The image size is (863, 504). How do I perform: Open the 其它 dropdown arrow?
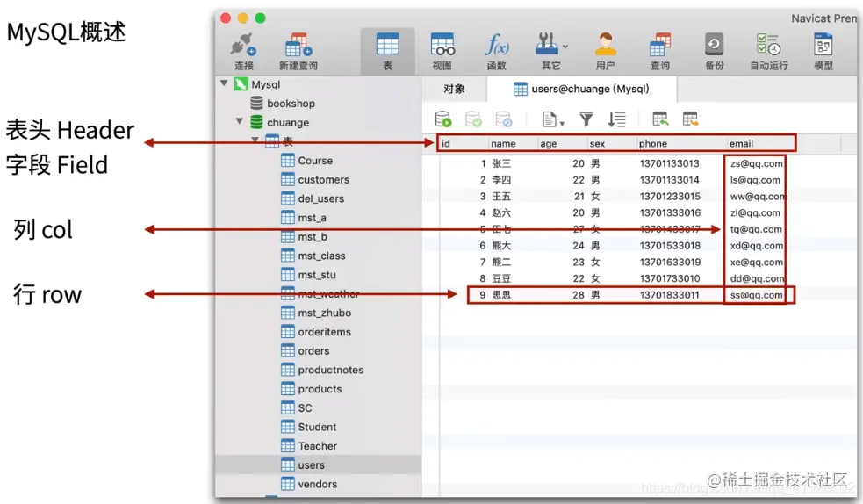(565, 47)
